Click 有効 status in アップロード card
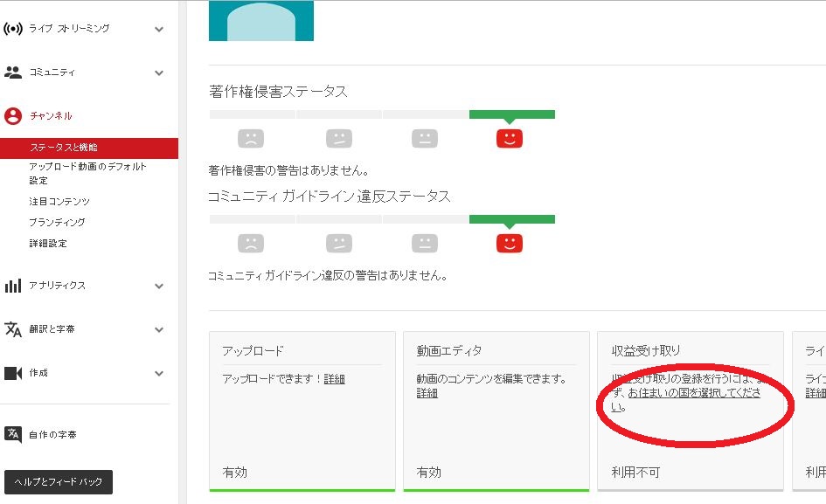 point(234,473)
